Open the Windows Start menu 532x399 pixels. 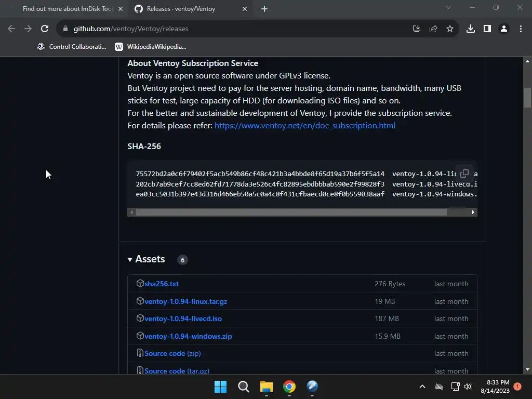220,387
